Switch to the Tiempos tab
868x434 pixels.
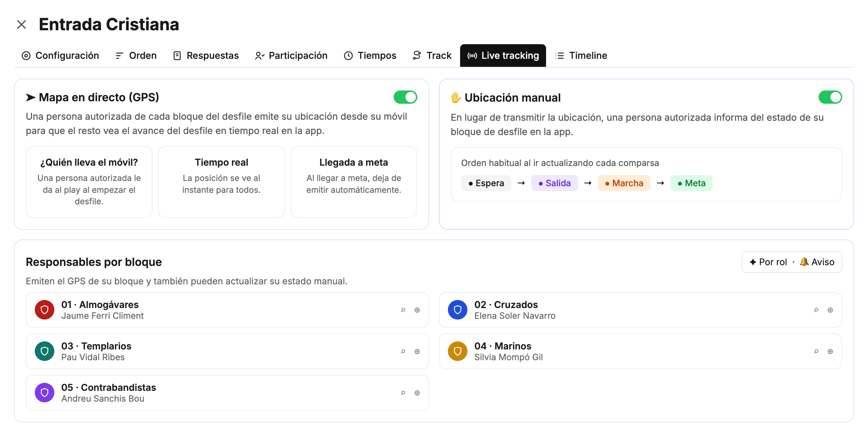point(370,56)
